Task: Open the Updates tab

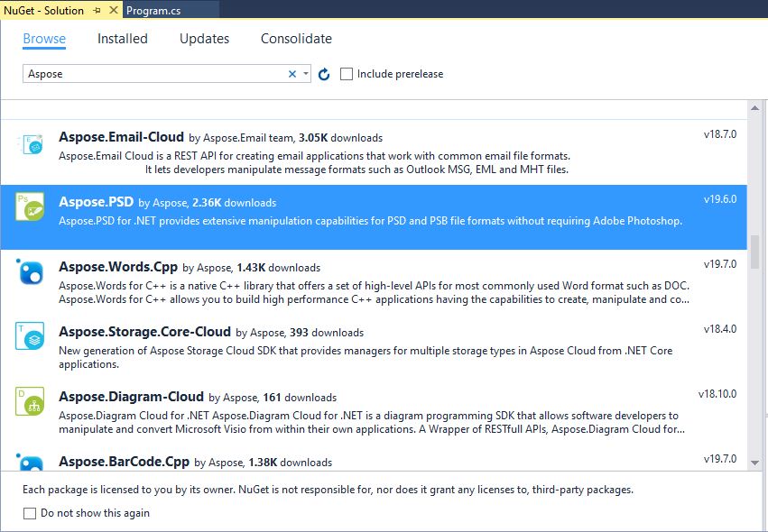Action: 204,39
